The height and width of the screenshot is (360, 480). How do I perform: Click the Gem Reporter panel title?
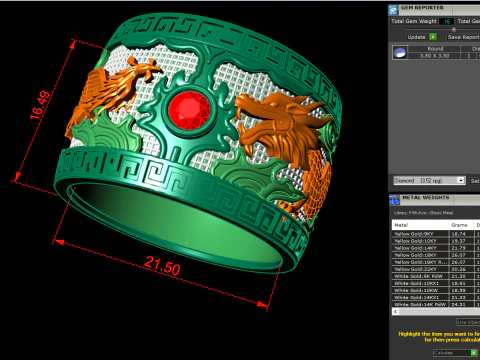[x=422, y=8]
